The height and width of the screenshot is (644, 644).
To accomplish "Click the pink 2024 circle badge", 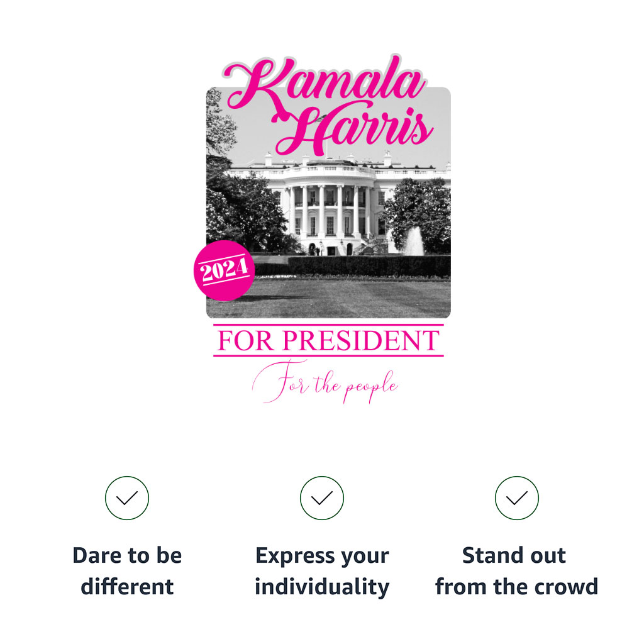I will (225, 270).
